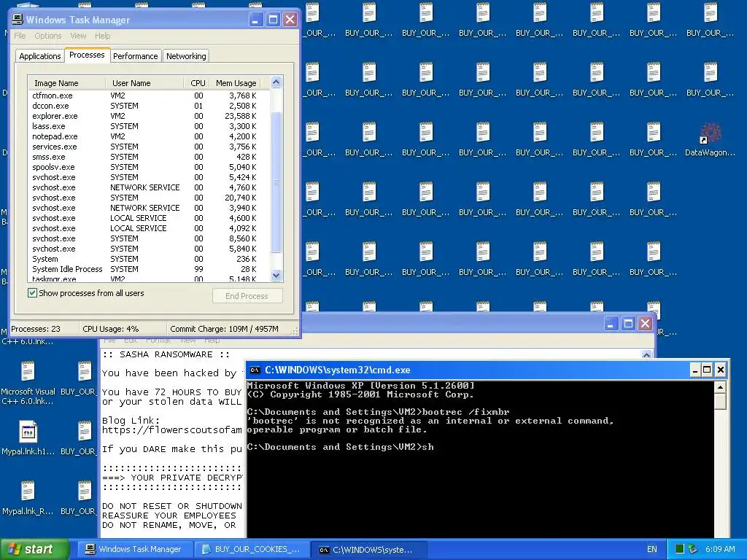747x560 pixels.
Task: Click the End Process button
Action: tap(247, 296)
